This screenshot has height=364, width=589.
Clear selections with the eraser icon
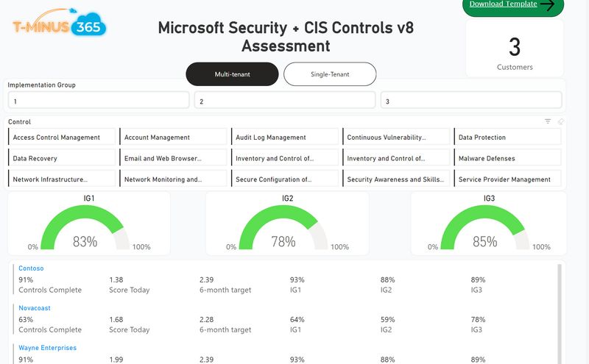tap(560, 121)
